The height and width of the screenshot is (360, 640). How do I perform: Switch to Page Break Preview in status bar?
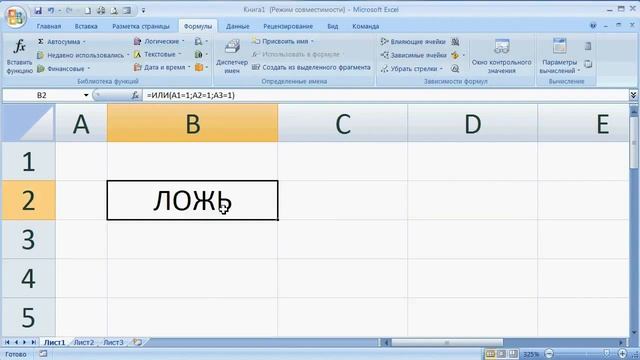[513, 354]
